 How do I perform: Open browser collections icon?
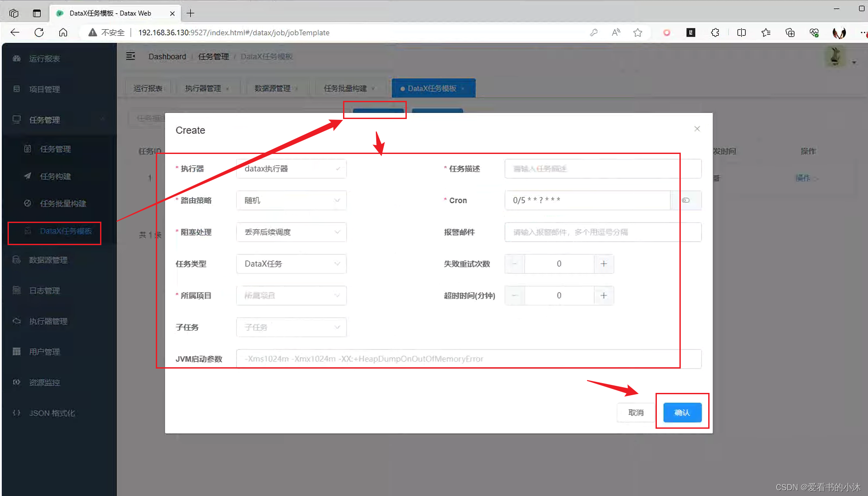pos(790,32)
